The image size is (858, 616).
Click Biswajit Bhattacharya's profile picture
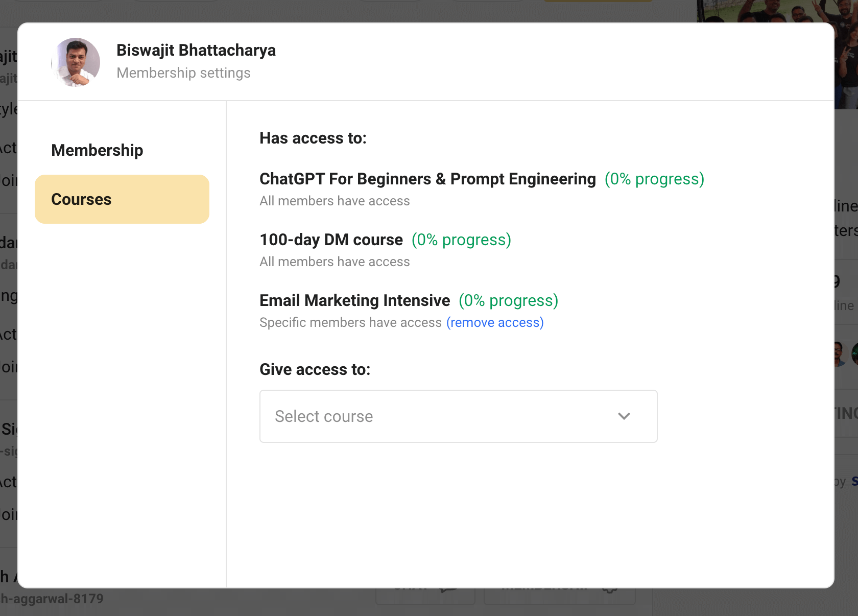[x=76, y=62]
